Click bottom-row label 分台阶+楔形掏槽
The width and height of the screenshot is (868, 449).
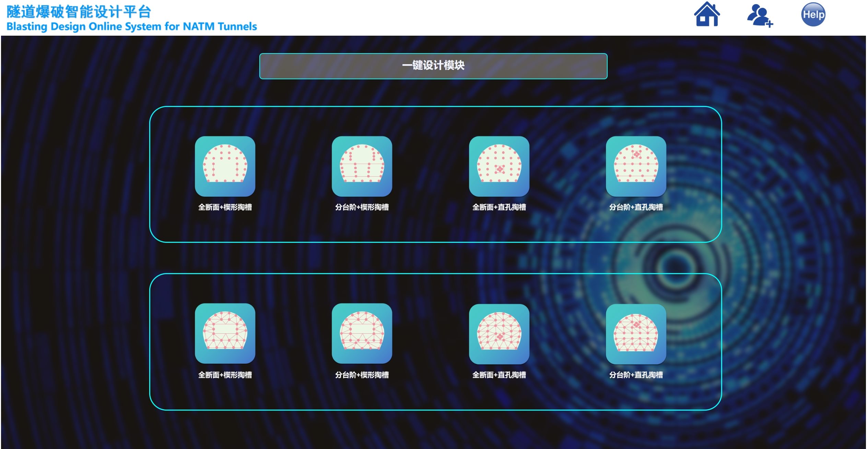click(362, 375)
